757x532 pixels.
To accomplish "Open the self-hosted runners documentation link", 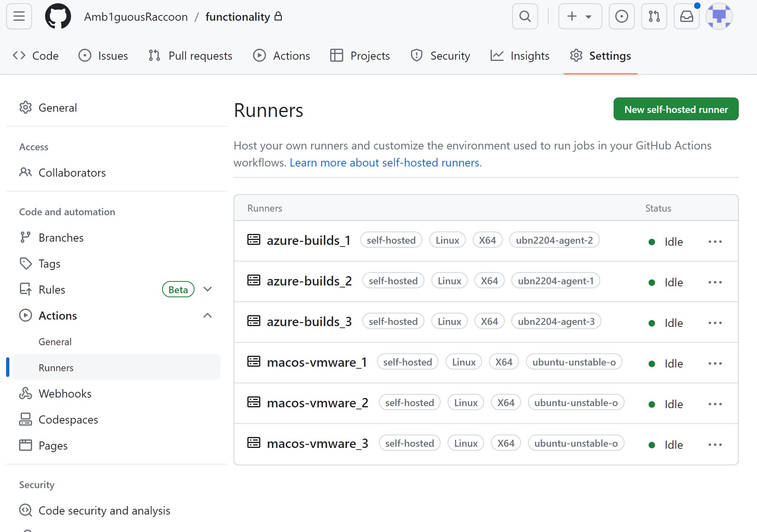I will (384, 162).
